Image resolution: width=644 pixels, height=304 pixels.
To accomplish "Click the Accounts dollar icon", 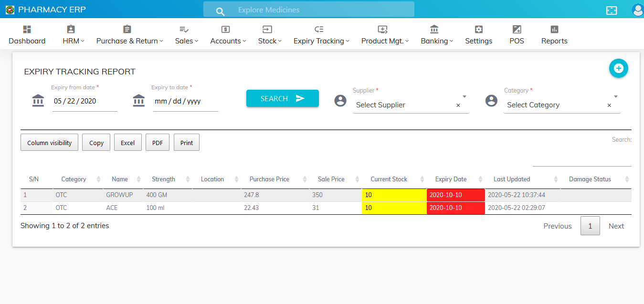I will click(225, 29).
